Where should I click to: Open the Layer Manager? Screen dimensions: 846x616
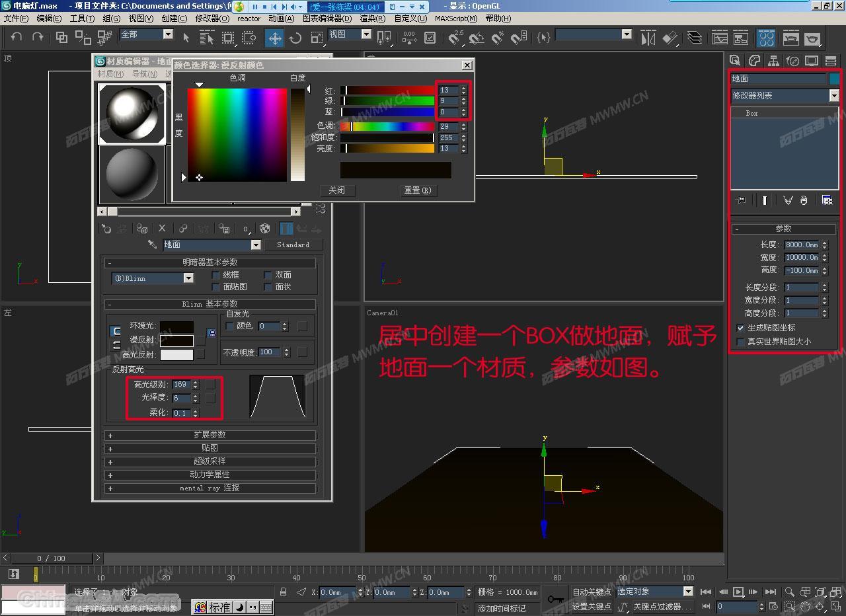[694, 38]
